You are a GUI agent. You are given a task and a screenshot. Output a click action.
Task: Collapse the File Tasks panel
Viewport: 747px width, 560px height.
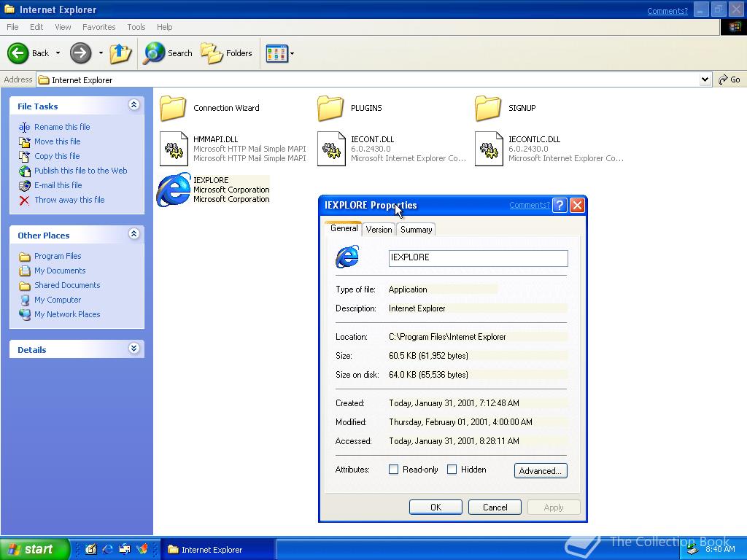click(x=134, y=105)
